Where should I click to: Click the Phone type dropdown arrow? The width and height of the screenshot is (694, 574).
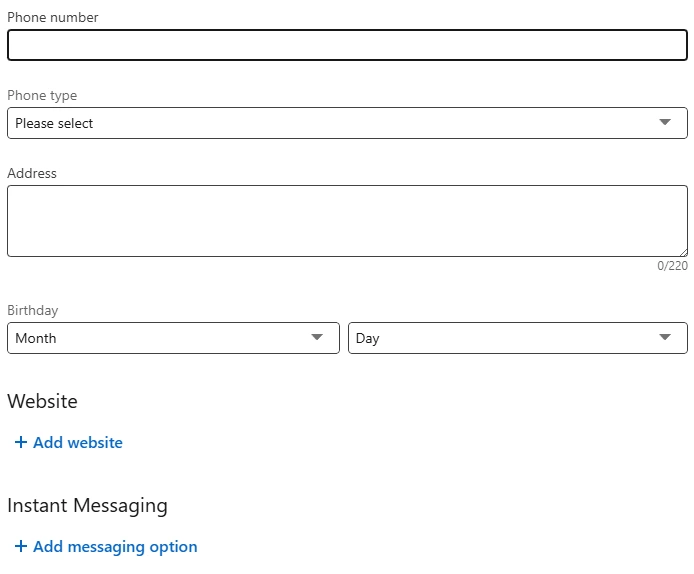665,123
